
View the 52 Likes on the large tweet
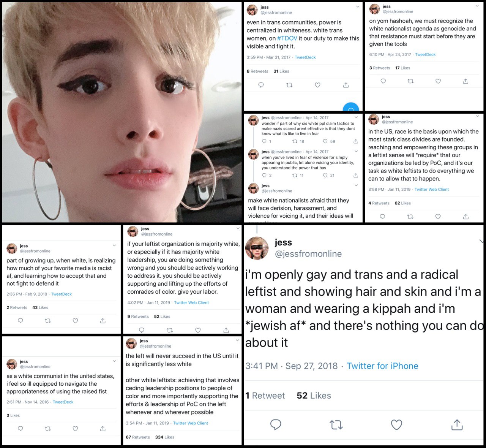[x=314, y=396]
